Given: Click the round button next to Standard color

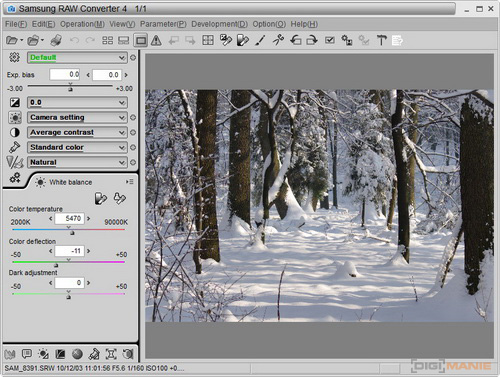Looking at the screenshot, I should click(x=133, y=147).
